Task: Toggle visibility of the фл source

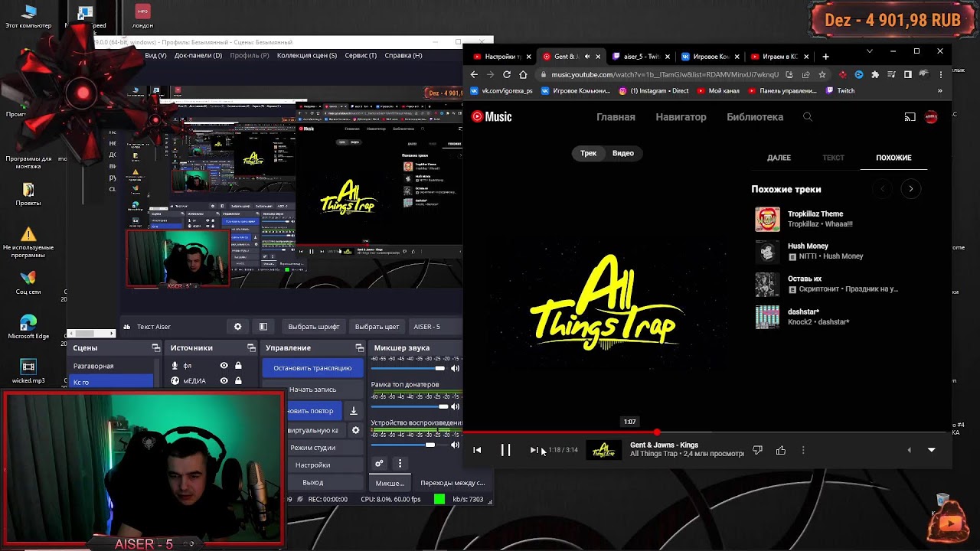Action: coord(224,366)
